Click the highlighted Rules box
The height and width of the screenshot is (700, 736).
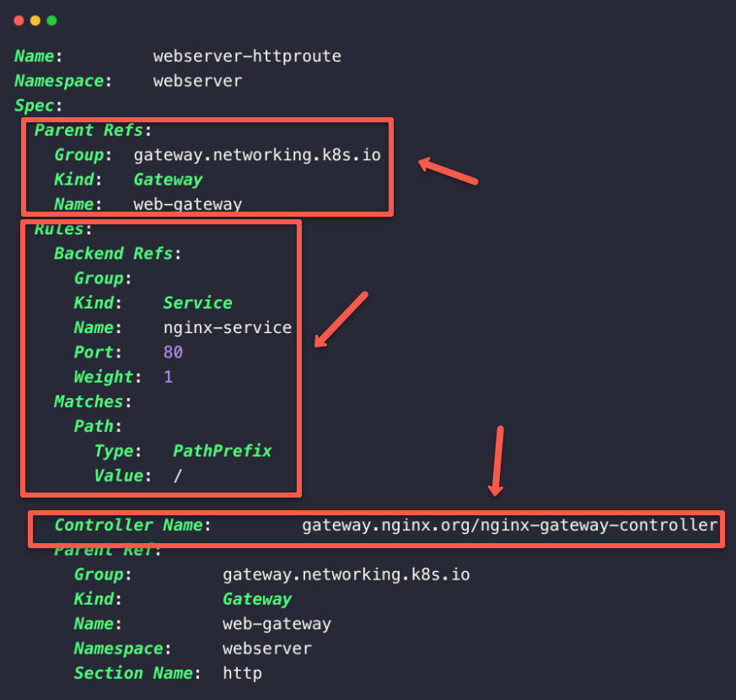coord(160,358)
